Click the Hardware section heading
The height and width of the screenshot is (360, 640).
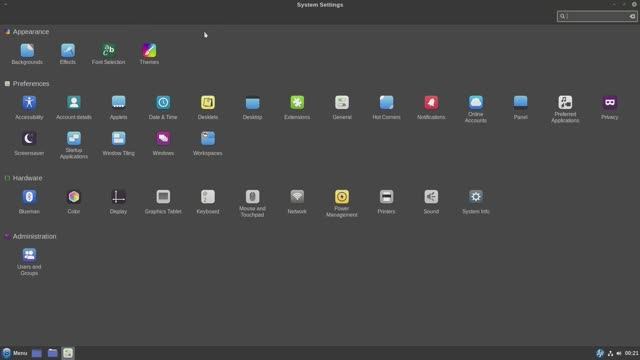tap(27, 178)
